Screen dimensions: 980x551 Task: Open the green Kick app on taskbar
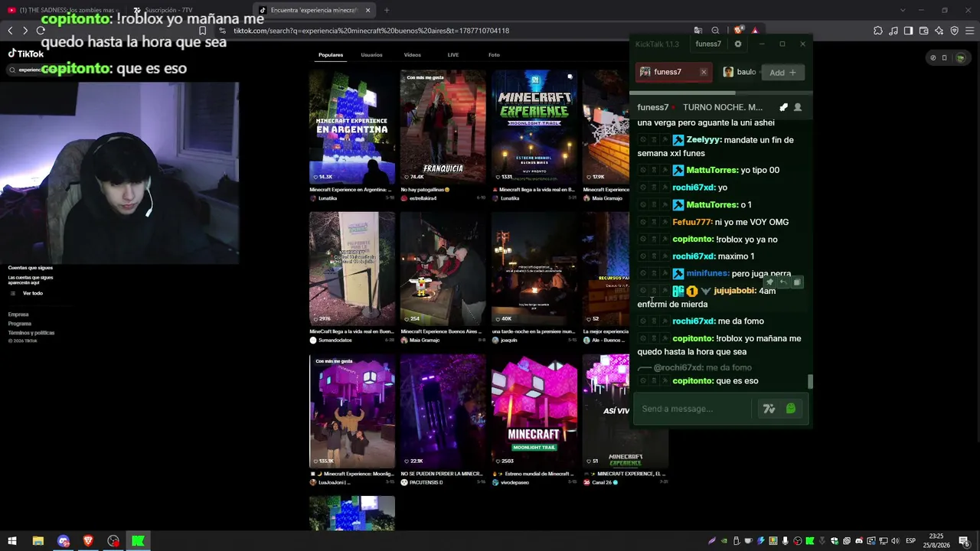pos(138,541)
